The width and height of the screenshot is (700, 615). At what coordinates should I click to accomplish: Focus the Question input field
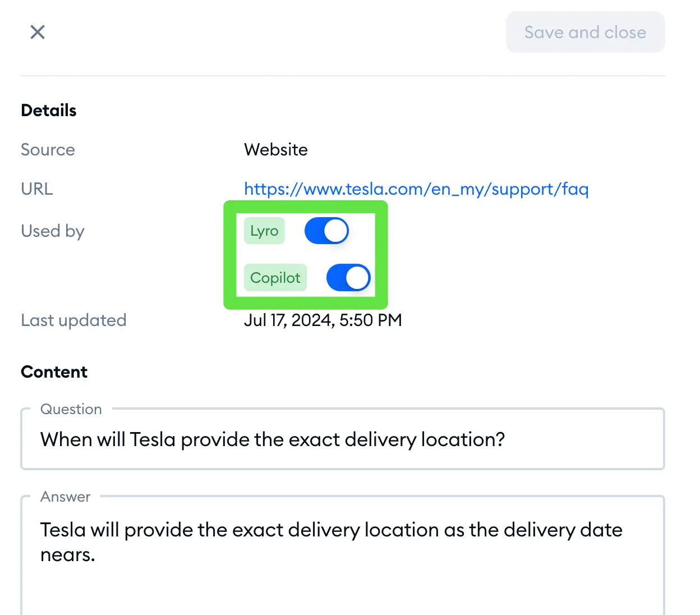click(343, 439)
